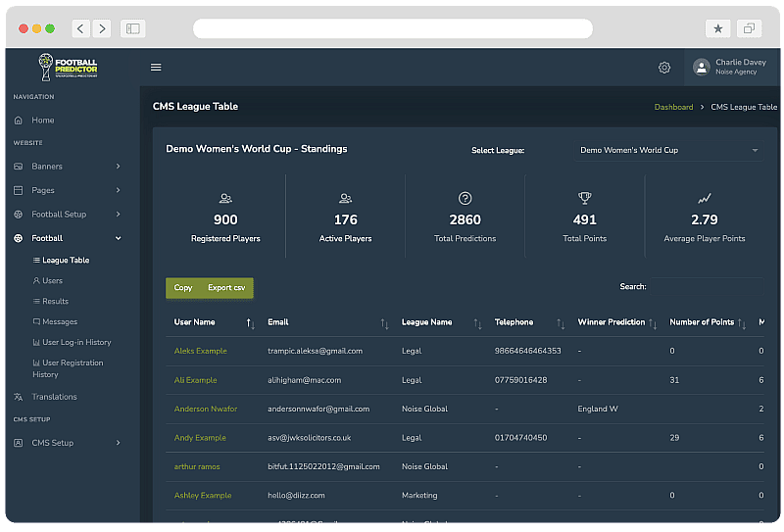
Task: Click the browser address bar
Action: click(393, 28)
